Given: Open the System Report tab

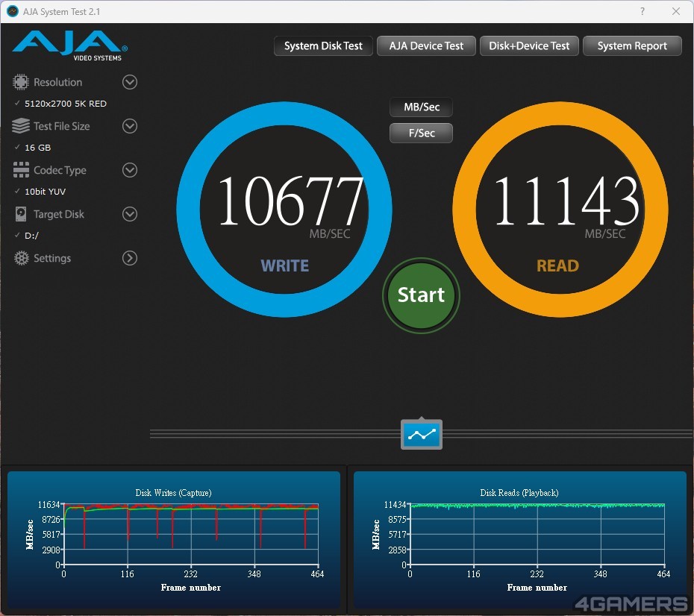Looking at the screenshot, I should point(632,46).
